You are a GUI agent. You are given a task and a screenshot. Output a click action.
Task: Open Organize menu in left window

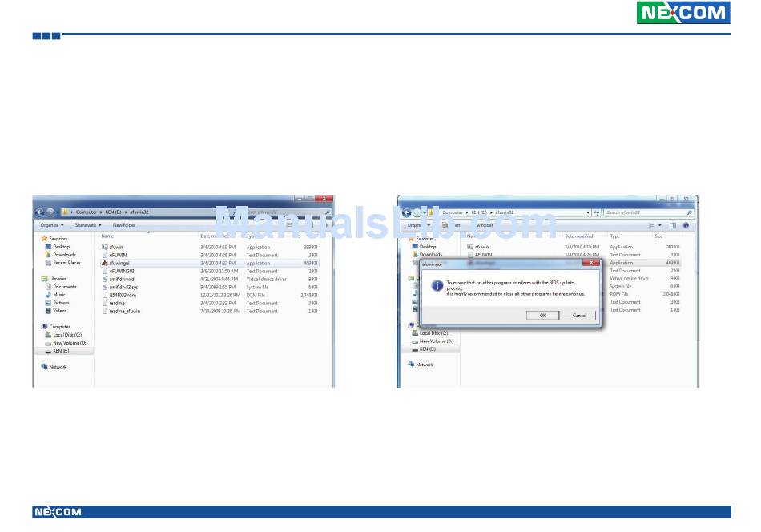(x=51, y=225)
